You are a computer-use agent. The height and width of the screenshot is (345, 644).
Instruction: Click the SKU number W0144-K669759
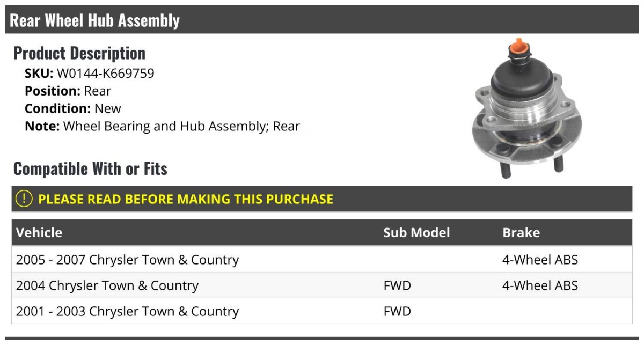105,74
